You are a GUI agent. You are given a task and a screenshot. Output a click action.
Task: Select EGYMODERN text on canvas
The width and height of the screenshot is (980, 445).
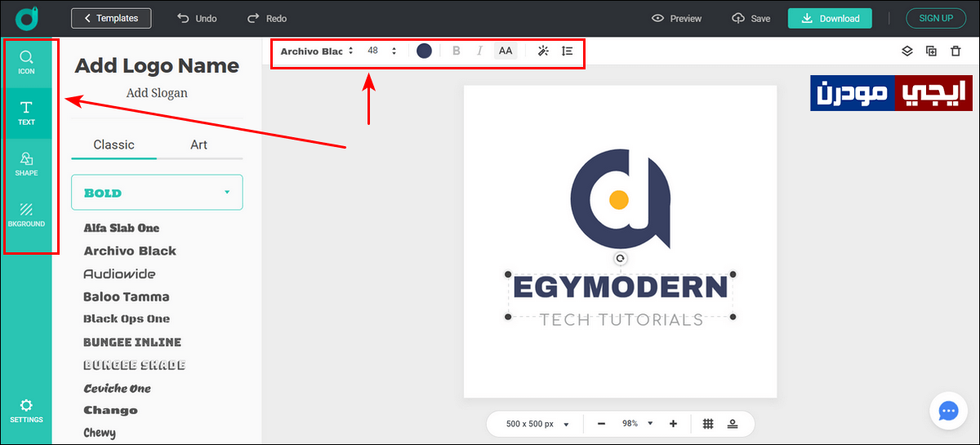tap(620, 287)
